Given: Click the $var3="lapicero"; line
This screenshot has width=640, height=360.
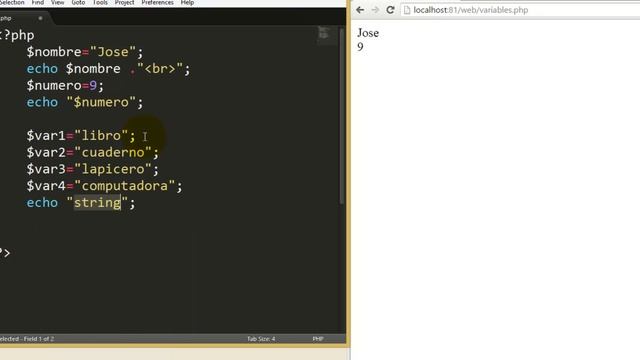Looking at the screenshot, I should (x=93, y=169).
